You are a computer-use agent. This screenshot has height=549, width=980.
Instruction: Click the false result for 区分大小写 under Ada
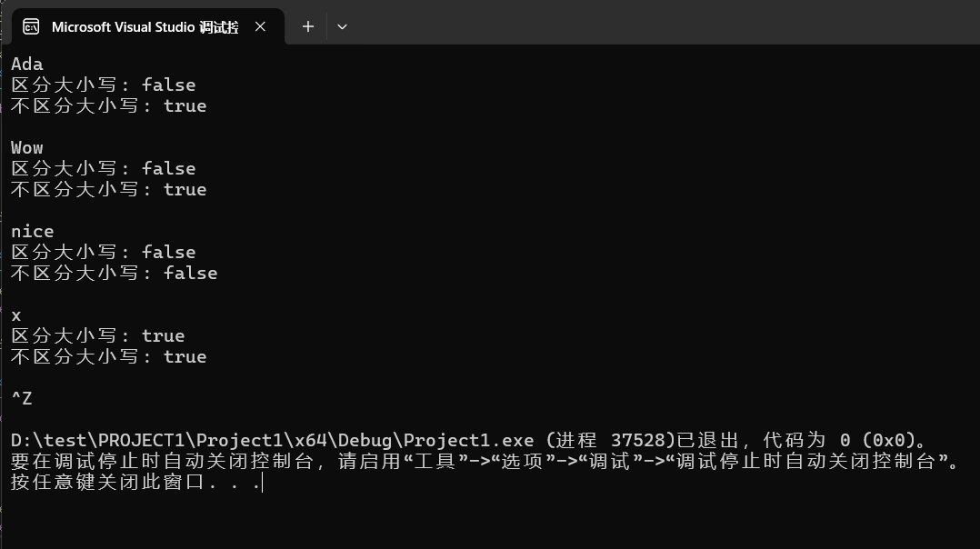pos(169,85)
